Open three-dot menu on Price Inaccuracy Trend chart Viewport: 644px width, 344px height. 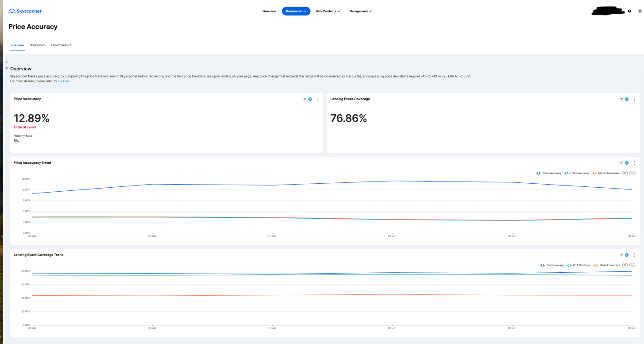click(635, 163)
